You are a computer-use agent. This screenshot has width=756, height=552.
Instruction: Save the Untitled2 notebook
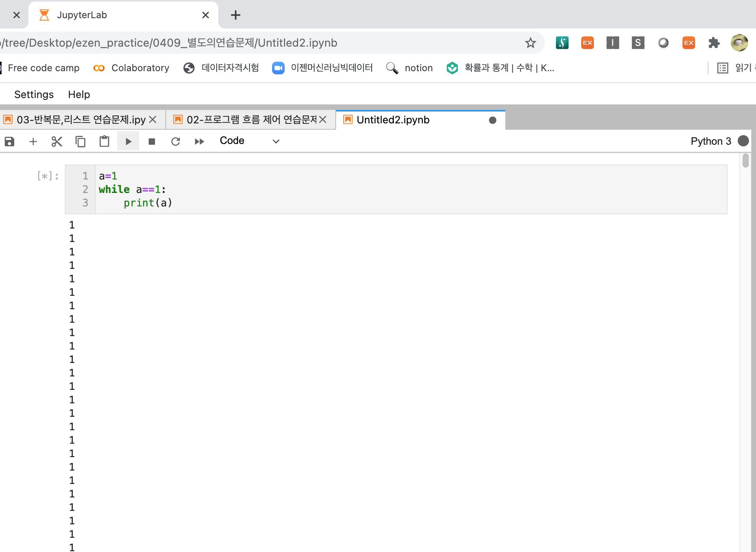9,141
